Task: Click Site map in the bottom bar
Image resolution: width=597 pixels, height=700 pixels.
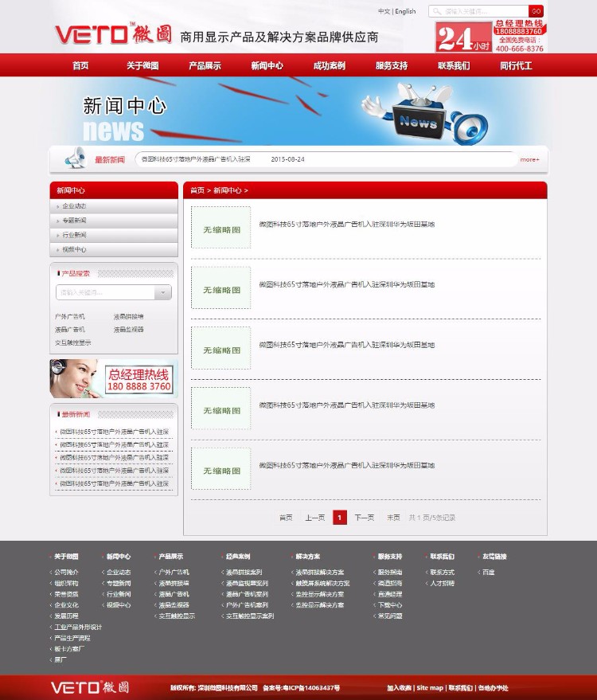Action: point(430,688)
